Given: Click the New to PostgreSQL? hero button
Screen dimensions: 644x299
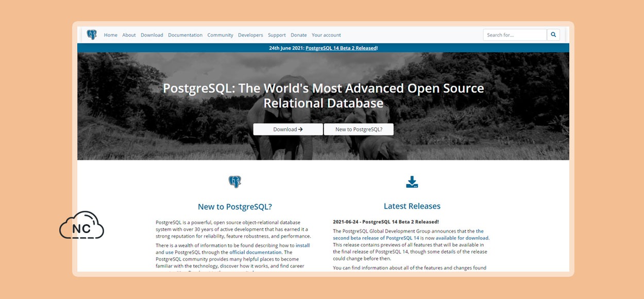Looking at the screenshot, I should (359, 129).
